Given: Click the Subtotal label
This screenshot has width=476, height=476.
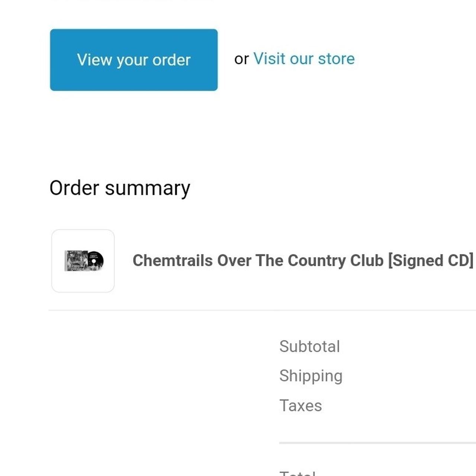Looking at the screenshot, I should (310, 346).
